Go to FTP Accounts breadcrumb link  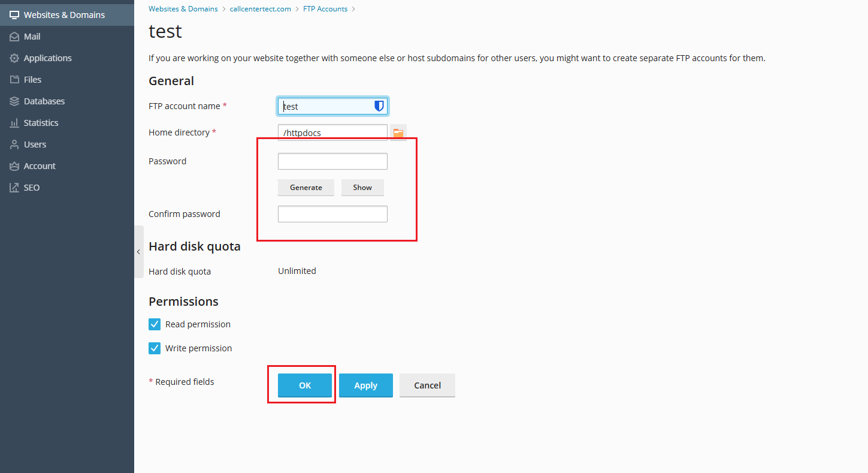325,9
